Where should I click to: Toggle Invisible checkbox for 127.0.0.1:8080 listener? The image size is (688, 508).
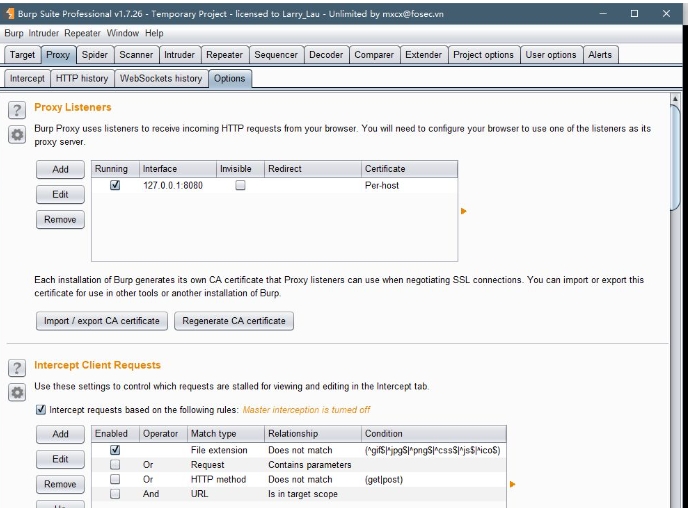(x=240, y=185)
